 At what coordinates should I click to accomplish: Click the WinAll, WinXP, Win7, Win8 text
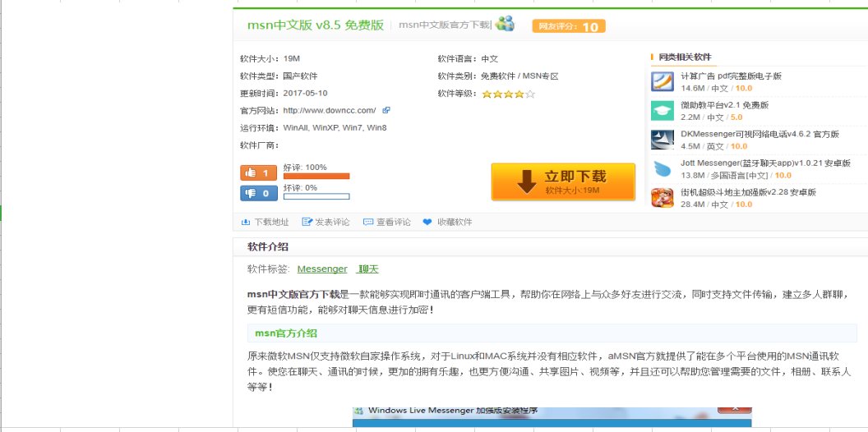pos(335,128)
